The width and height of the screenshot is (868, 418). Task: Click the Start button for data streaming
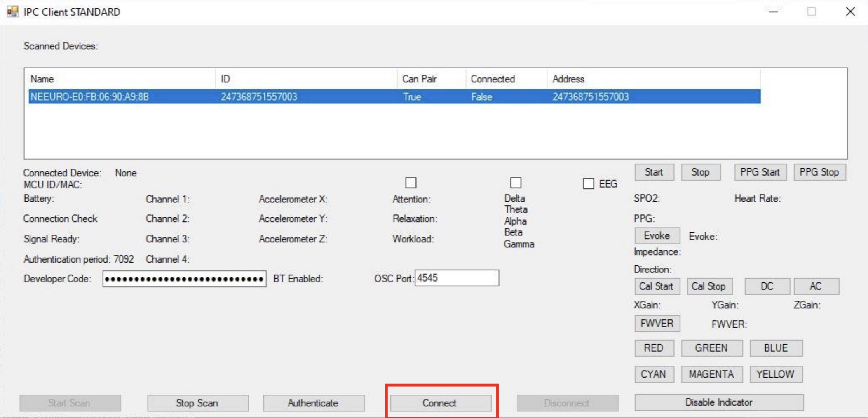point(655,172)
